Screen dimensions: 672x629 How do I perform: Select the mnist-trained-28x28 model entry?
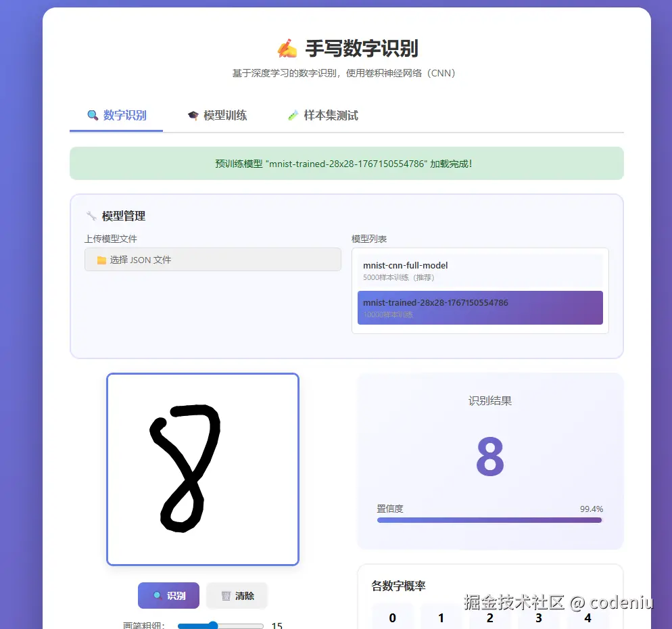(479, 308)
